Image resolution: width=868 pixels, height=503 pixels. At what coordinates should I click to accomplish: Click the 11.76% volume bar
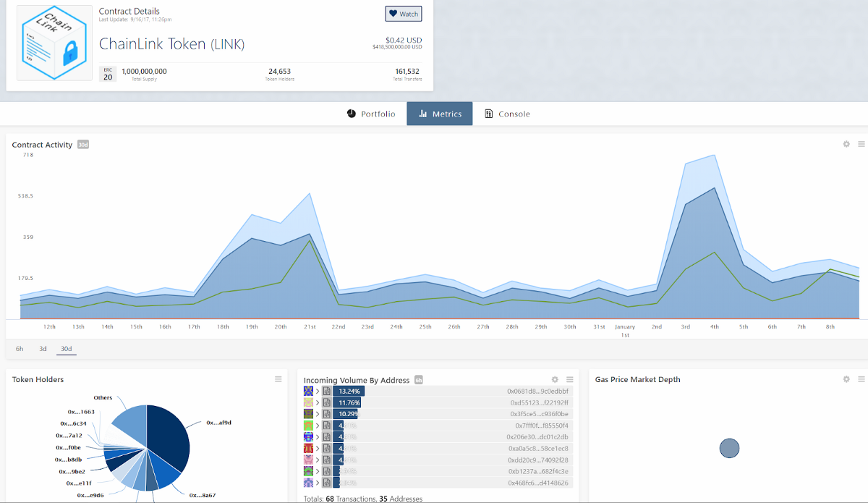coord(347,402)
